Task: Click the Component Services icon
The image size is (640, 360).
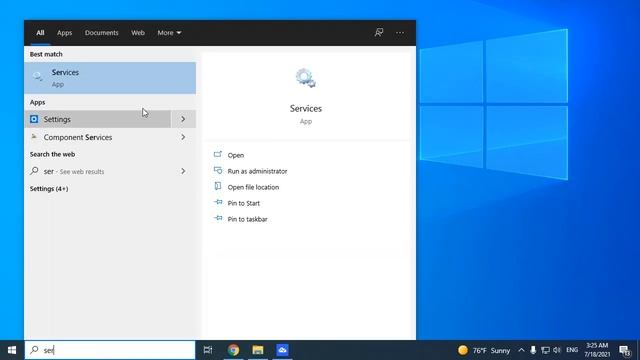Action: click(x=34, y=137)
